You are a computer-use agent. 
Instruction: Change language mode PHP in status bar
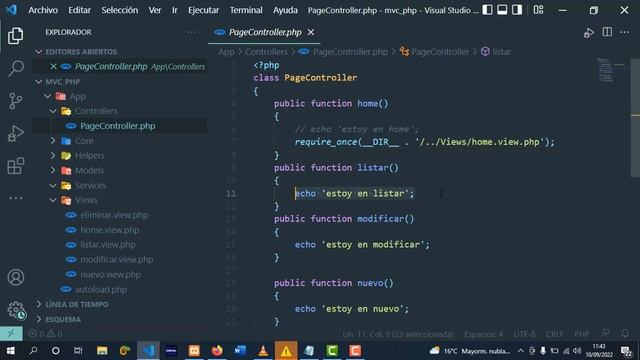pos(582,334)
